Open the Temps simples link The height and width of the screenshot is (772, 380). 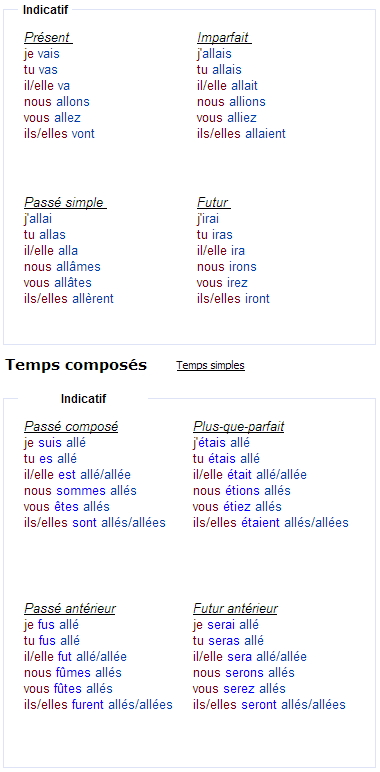pyautogui.click(x=210, y=365)
